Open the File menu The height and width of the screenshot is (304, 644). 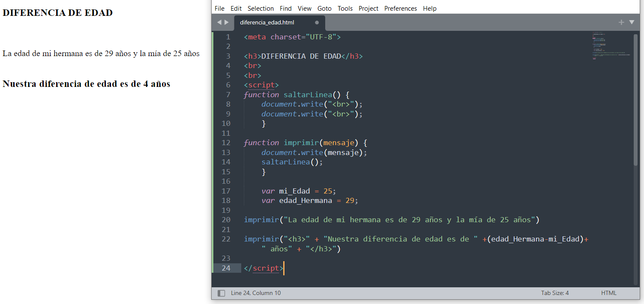(219, 9)
